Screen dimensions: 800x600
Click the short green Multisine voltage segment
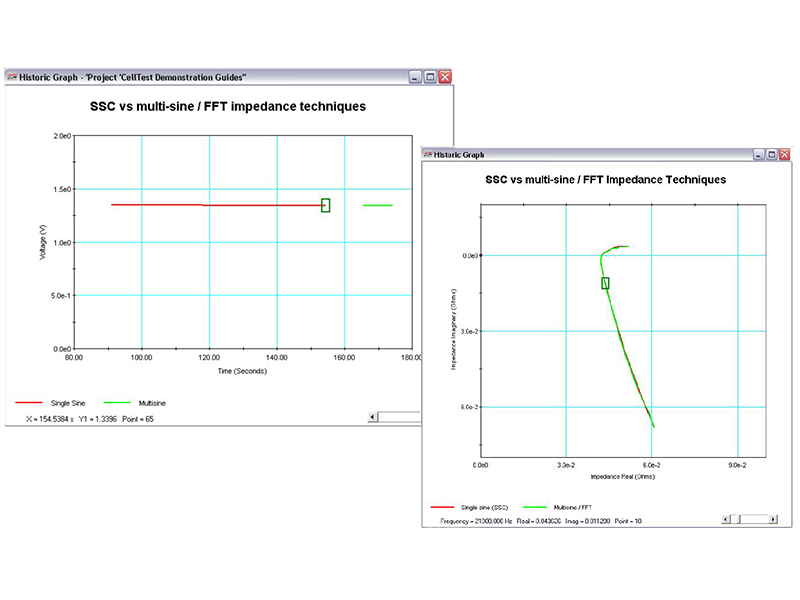pyautogui.click(x=377, y=205)
